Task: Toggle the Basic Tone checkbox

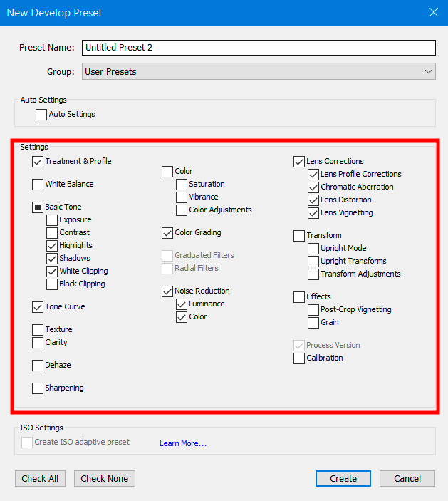Action: [x=38, y=207]
